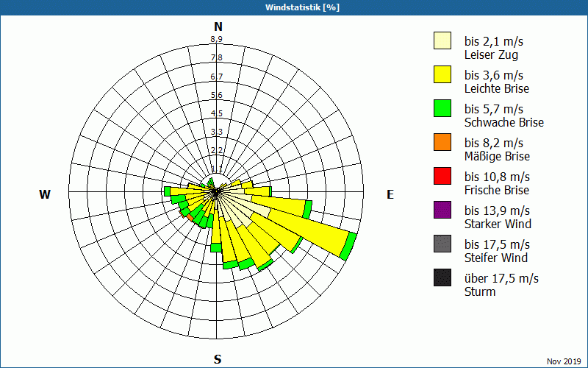Click the 2,2 ring scale value
The height and width of the screenshot is (368, 588).
216,150
